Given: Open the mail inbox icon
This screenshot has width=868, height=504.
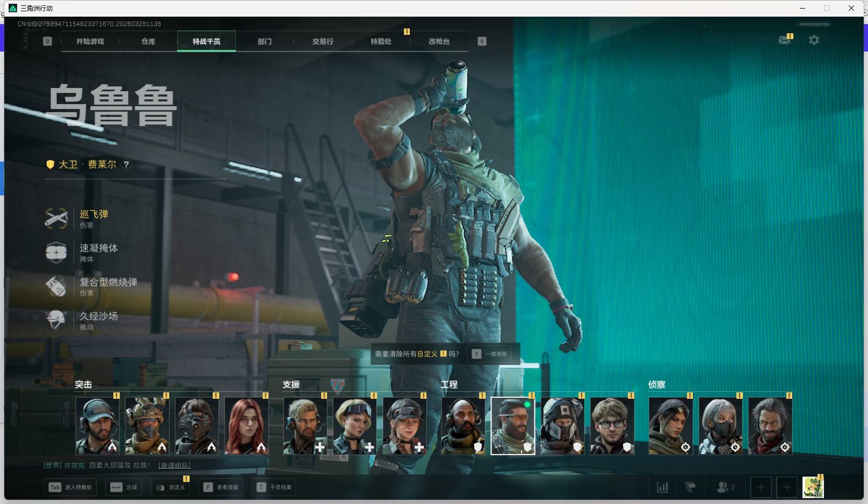Looking at the screenshot, I should click(x=785, y=40).
